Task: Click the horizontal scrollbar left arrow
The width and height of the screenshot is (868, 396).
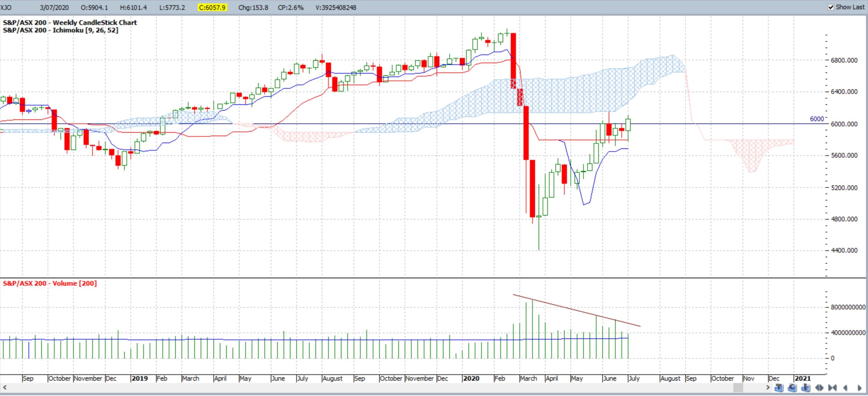Action: pyautogui.click(x=5, y=387)
